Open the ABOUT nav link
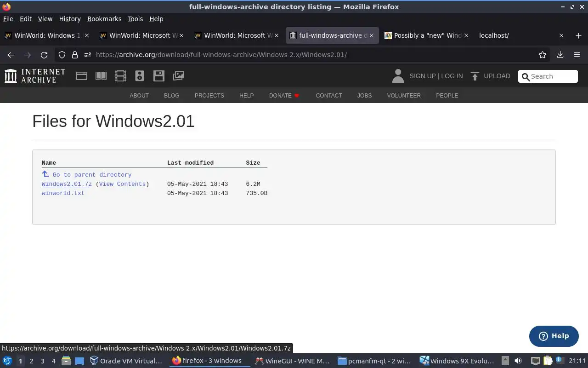 coord(139,96)
